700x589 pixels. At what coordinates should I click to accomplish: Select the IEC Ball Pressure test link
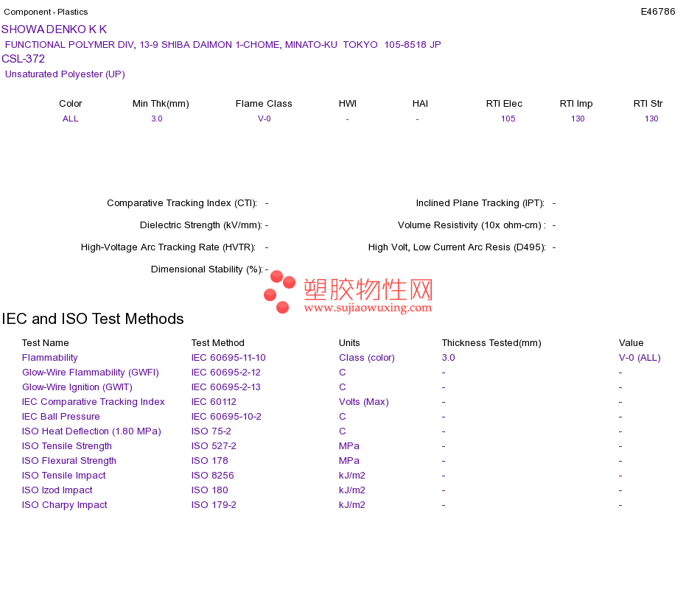point(60,417)
